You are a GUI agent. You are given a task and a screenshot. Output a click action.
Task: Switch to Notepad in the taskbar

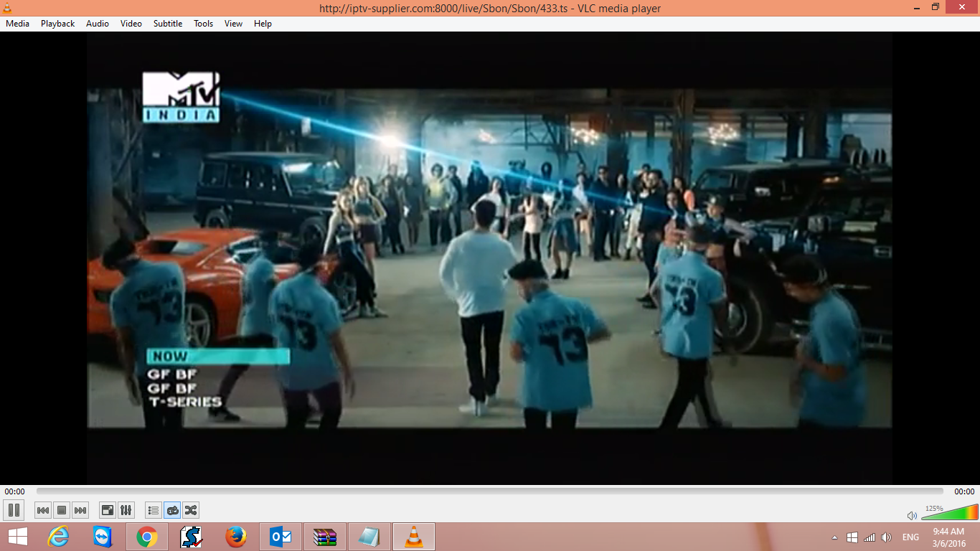coord(369,537)
